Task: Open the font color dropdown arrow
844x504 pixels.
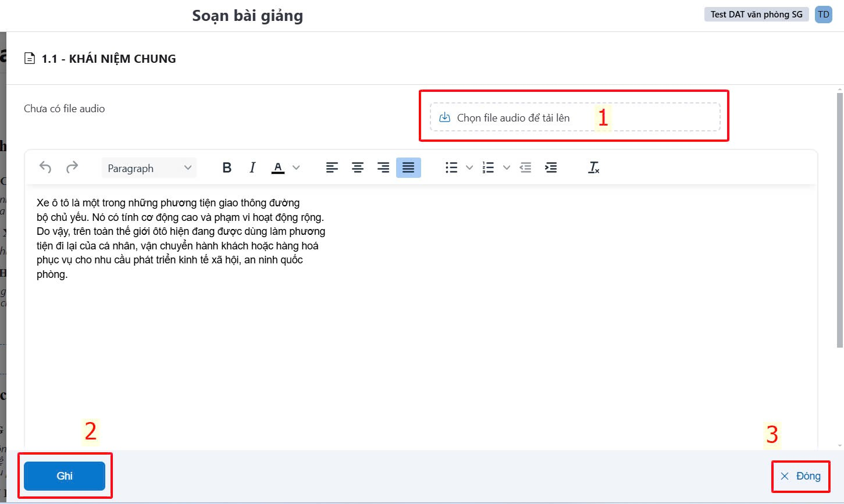Action: coord(296,168)
